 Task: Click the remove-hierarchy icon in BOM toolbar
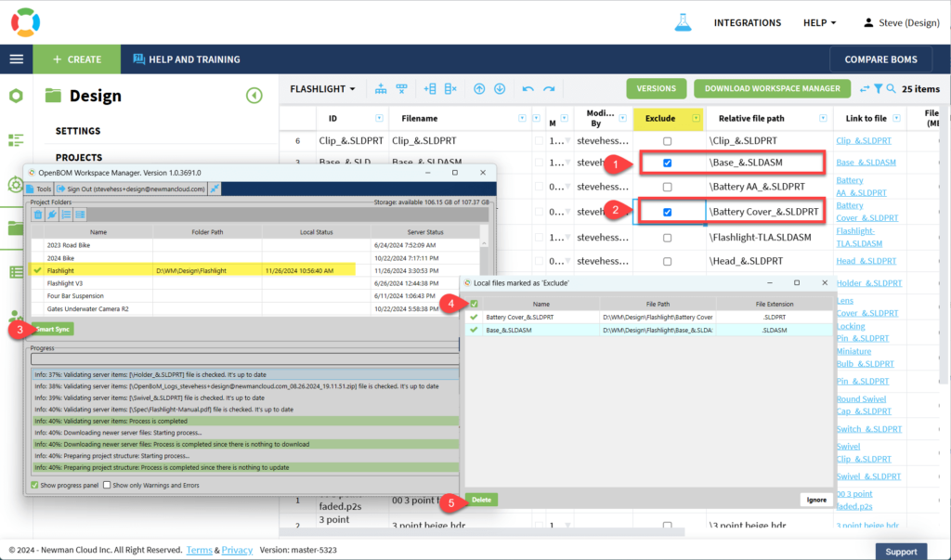(x=401, y=89)
